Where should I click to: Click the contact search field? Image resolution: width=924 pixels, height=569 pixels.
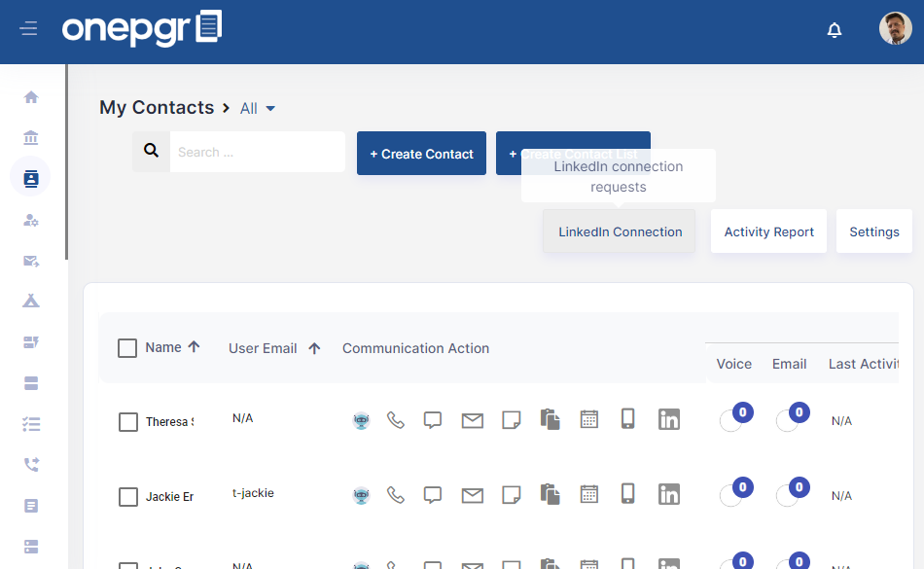pyautogui.click(x=258, y=152)
